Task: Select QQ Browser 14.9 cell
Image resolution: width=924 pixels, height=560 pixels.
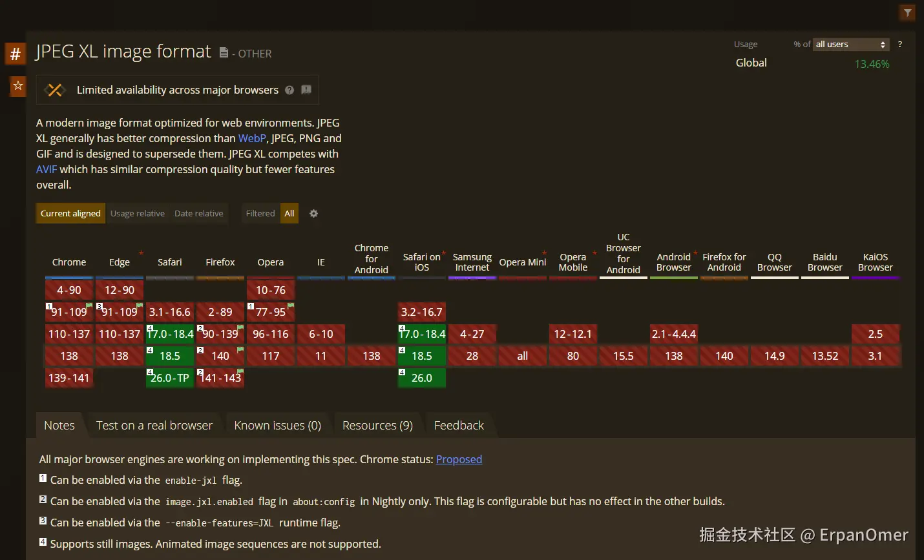Action: tap(775, 356)
